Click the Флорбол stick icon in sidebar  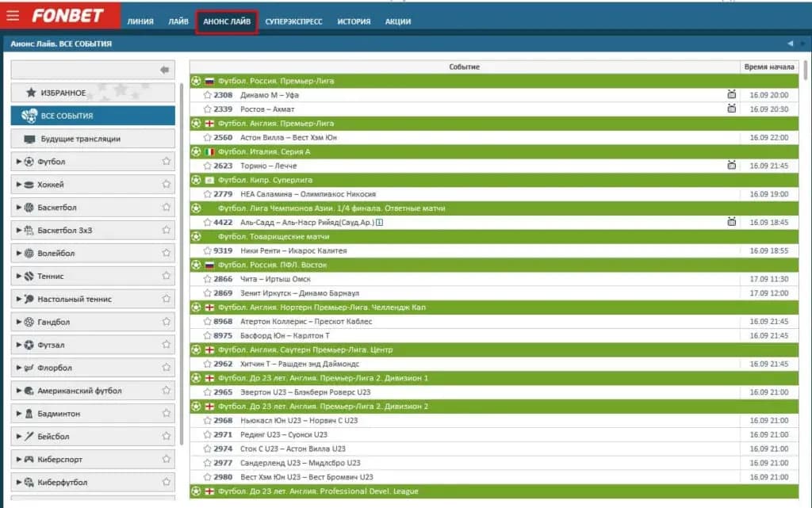(x=29, y=367)
